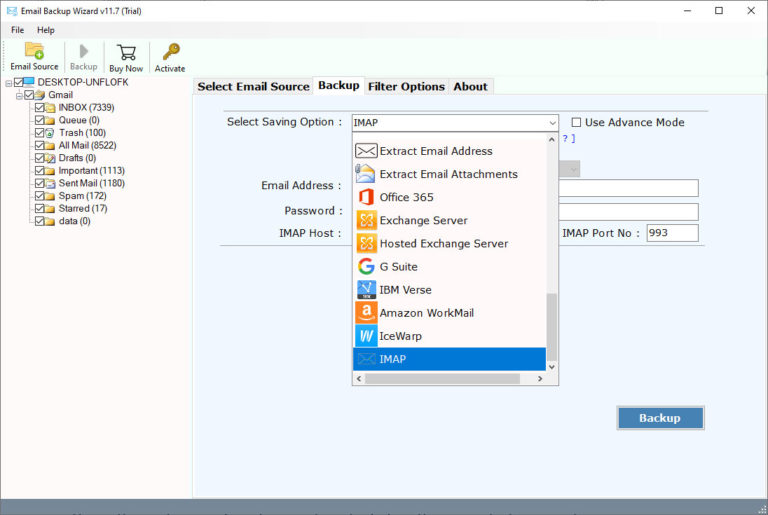Click the horizontal scroll left arrow
Viewport: 768px width, 515px height.
359,379
